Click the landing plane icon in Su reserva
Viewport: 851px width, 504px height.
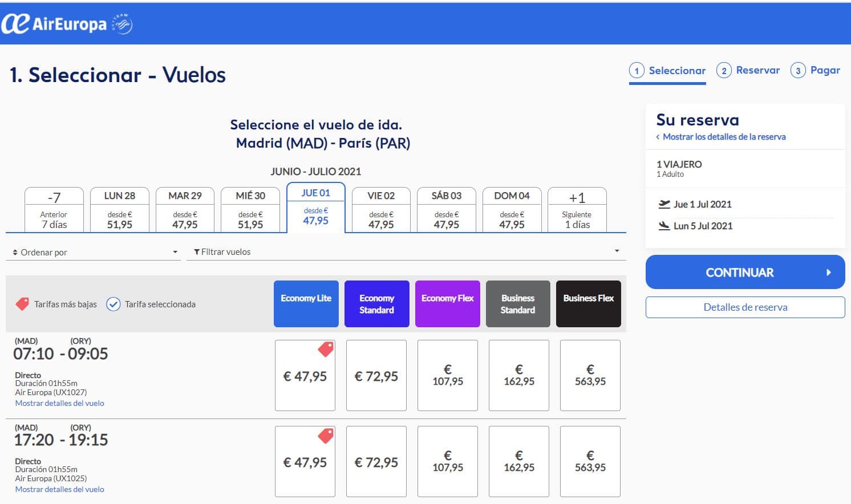664,226
